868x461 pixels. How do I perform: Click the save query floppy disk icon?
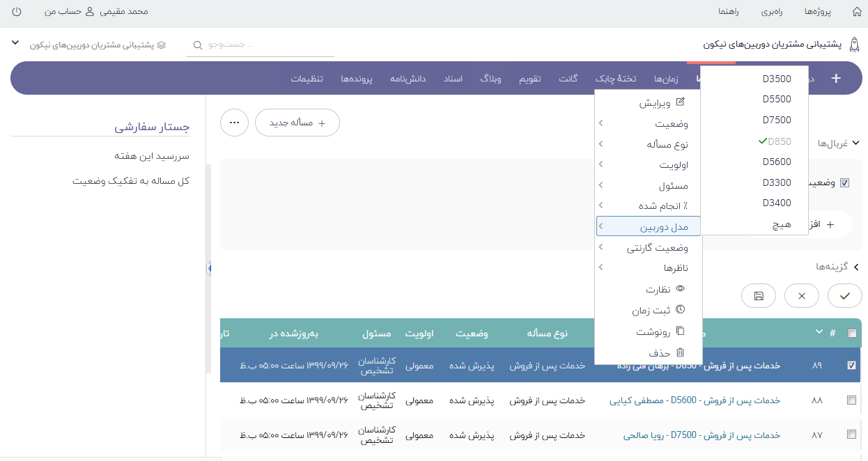[759, 296]
